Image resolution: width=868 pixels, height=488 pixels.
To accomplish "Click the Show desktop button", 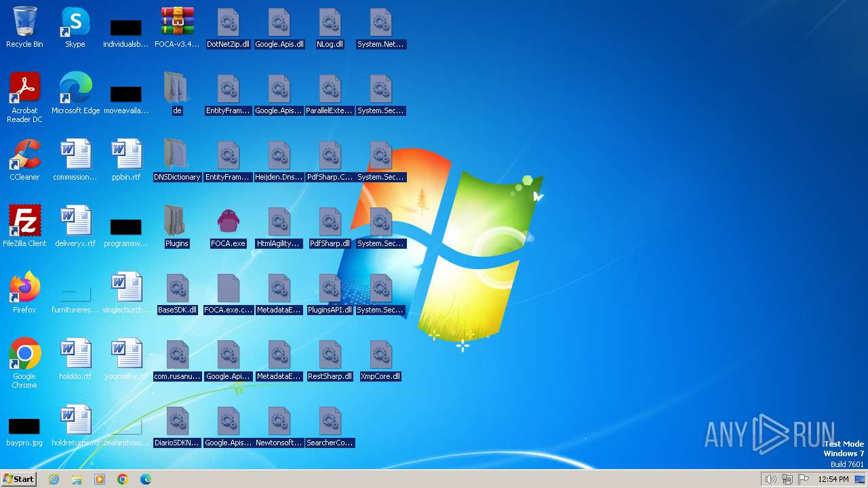I will [861, 479].
